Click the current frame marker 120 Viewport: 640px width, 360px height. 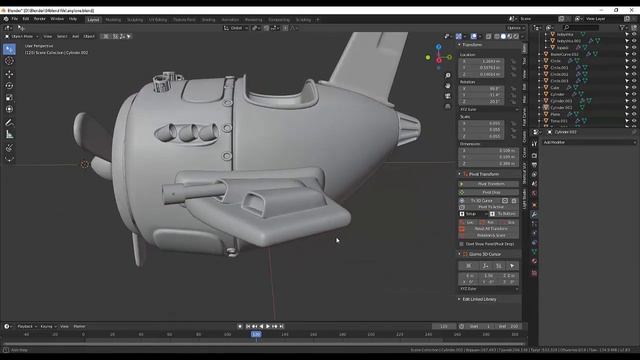(256, 334)
